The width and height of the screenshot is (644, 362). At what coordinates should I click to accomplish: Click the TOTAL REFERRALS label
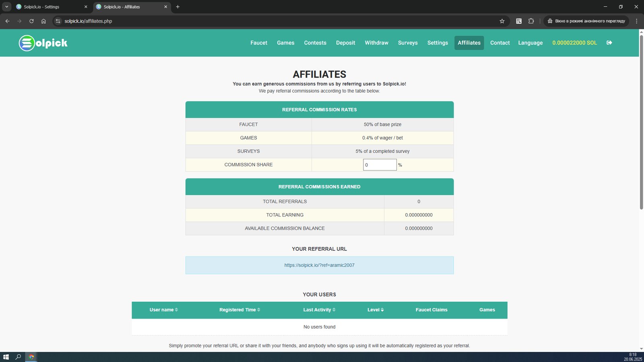coord(285,202)
